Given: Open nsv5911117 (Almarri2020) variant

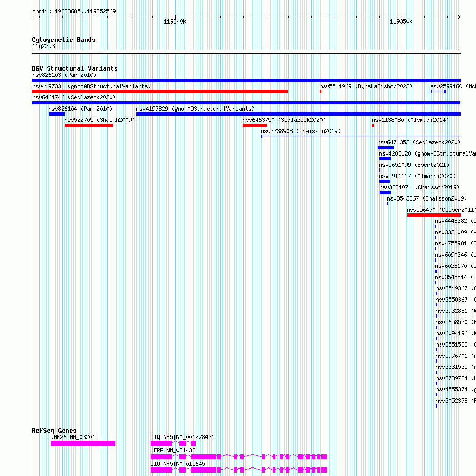Looking at the screenshot, I should (x=417, y=176).
